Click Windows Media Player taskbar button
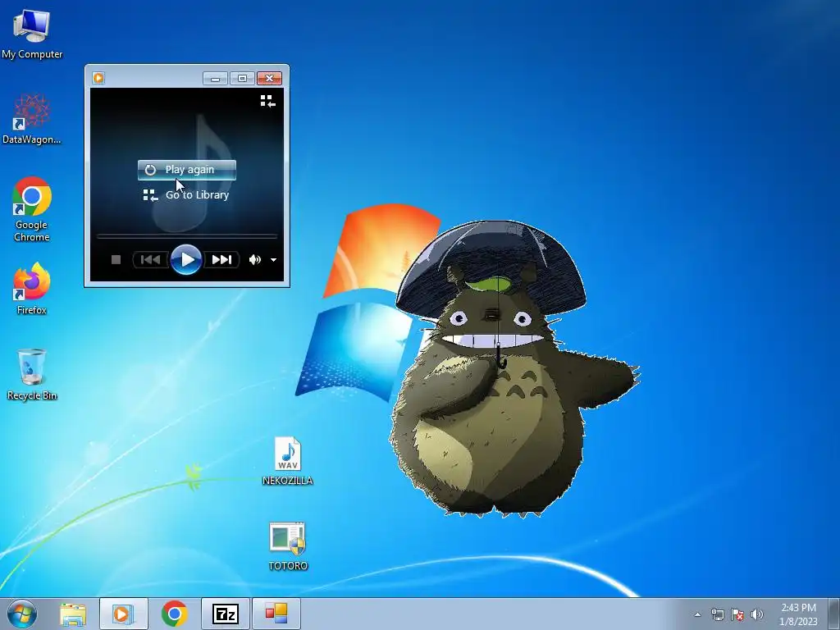The width and height of the screenshot is (840, 630). [x=123, y=614]
